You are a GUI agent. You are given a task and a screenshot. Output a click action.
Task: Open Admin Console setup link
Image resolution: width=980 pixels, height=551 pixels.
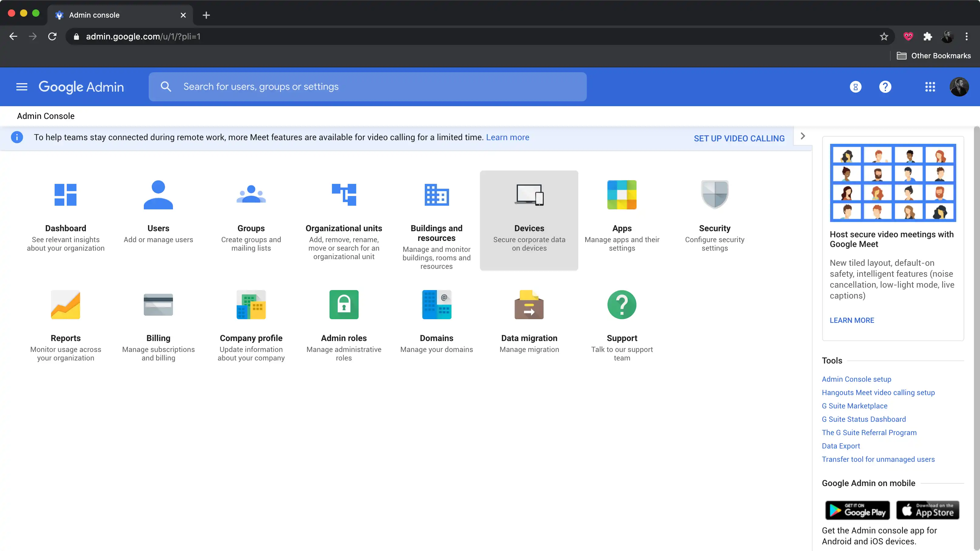856,379
